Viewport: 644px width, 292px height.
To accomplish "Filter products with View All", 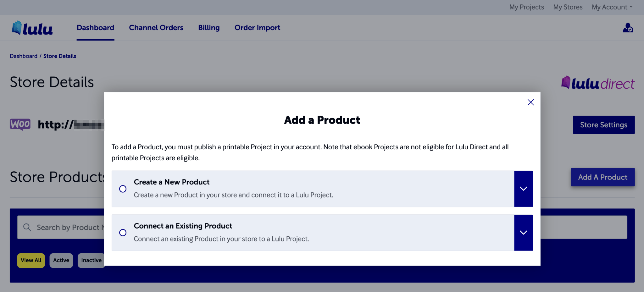I will [x=31, y=260].
